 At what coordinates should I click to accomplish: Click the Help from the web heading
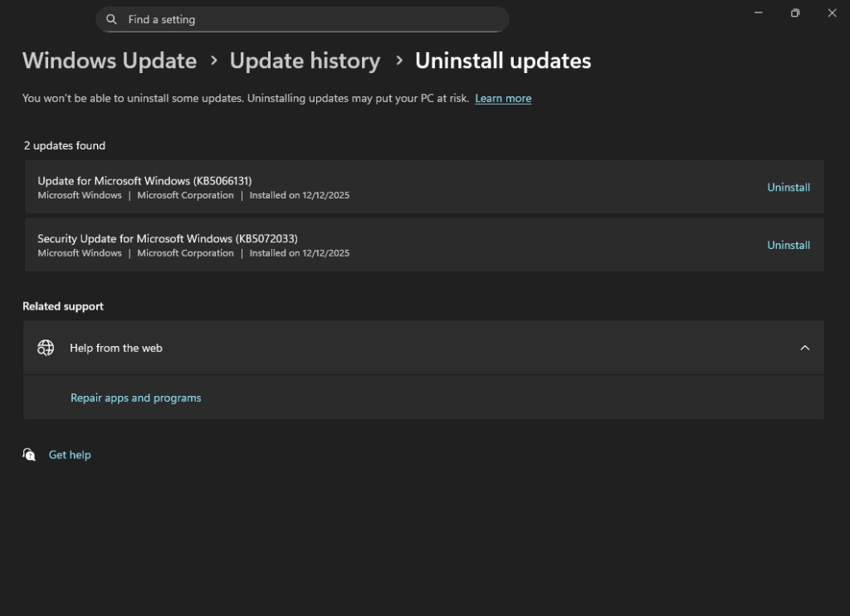pyautogui.click(x=116, y=348)
